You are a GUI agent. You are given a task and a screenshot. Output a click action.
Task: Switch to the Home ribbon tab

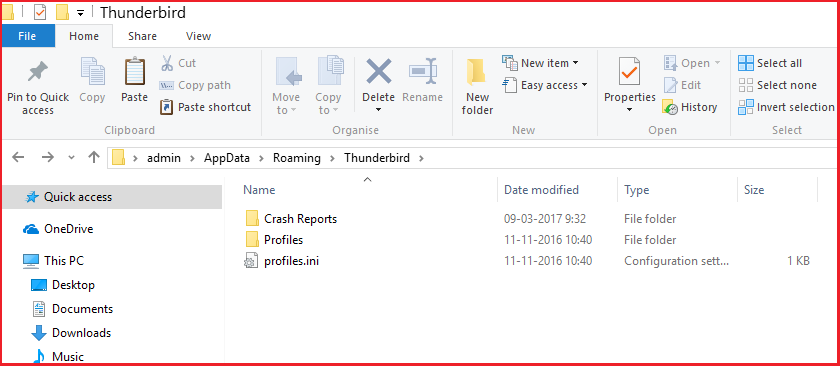84,36
